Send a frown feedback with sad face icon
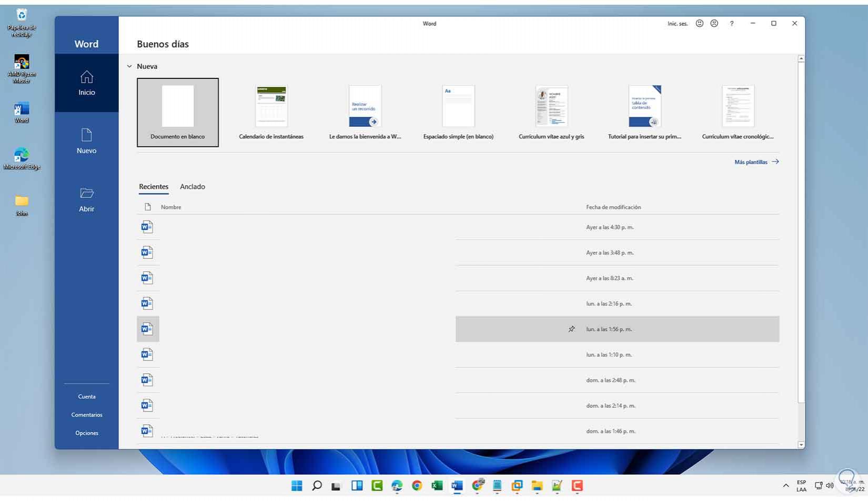Viewport: 868px width, 501px height. tap(714, 24)
